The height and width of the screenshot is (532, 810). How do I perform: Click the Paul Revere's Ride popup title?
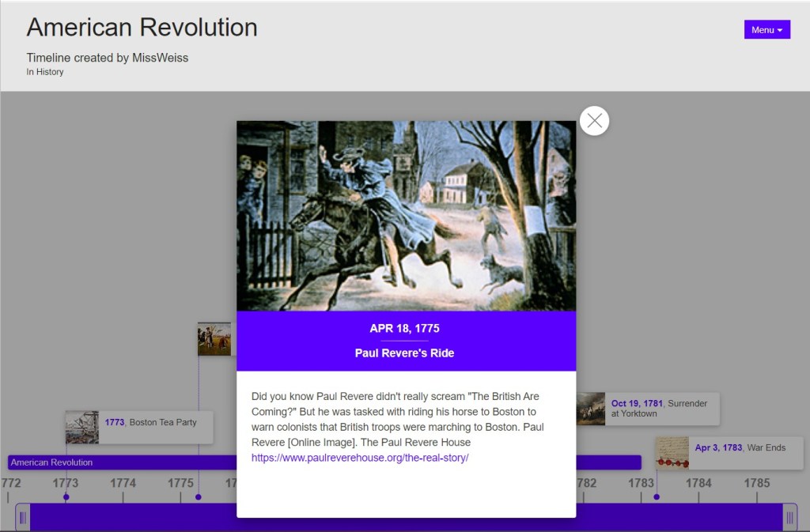tap(404, 353)
